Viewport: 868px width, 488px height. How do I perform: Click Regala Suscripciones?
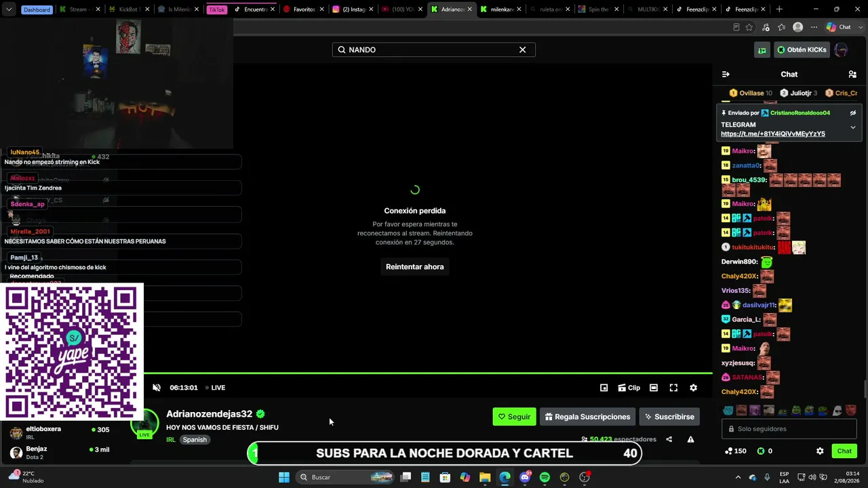tap(587, 417)
